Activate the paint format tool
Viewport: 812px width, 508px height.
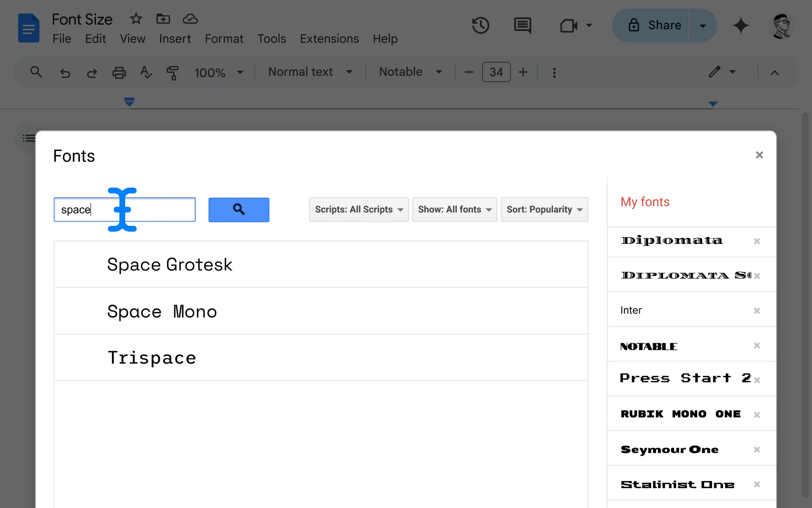point(173,72)
